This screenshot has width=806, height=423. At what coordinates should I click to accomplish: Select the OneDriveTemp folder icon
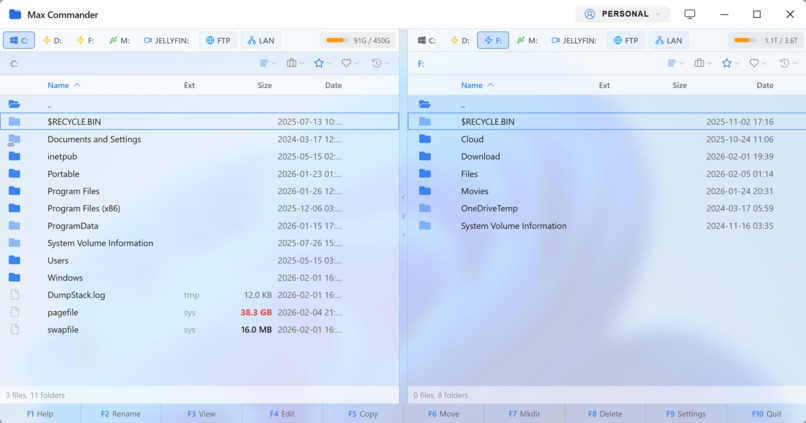[425, 208]
